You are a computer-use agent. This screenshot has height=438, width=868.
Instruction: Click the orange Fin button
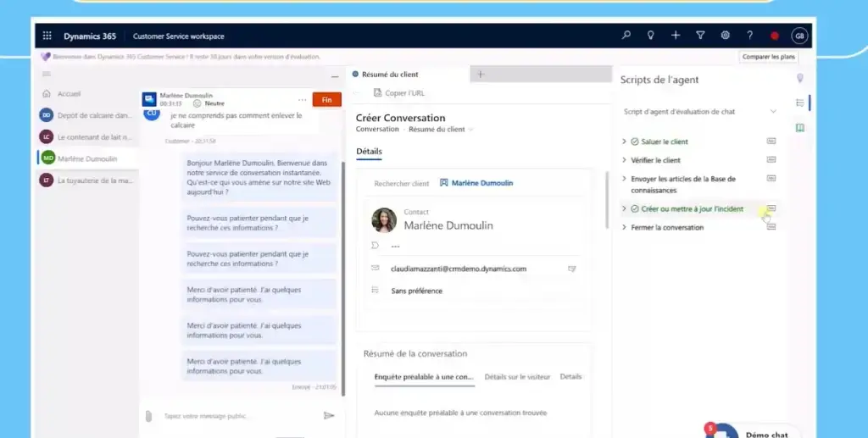pos(326,100)
